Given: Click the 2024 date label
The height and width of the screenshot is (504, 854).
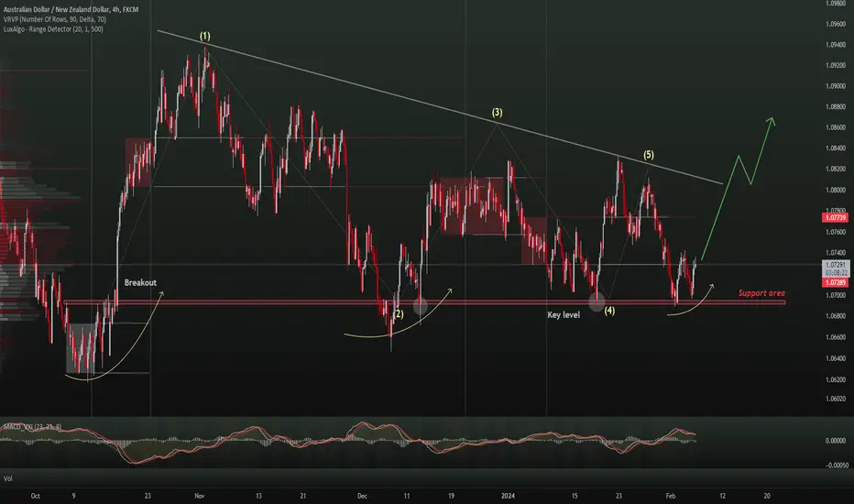Looking at the screenshot, I should (508, 496).
